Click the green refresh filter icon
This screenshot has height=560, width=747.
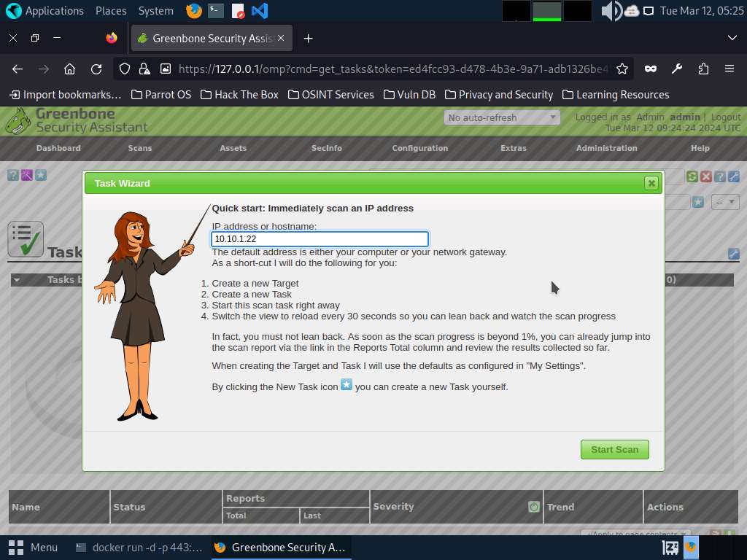[692, 176]
